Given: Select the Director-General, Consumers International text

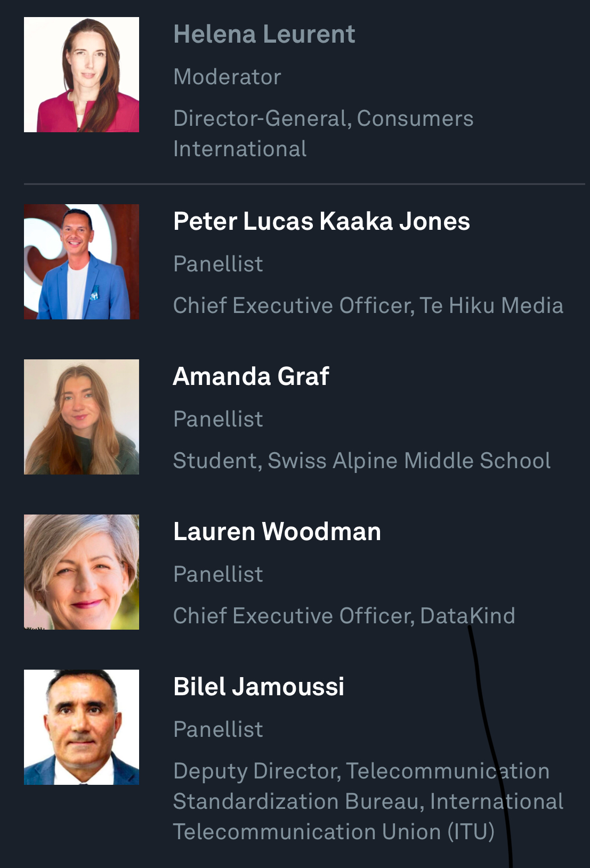Looking at the screenshot, I should pos(323,133).
